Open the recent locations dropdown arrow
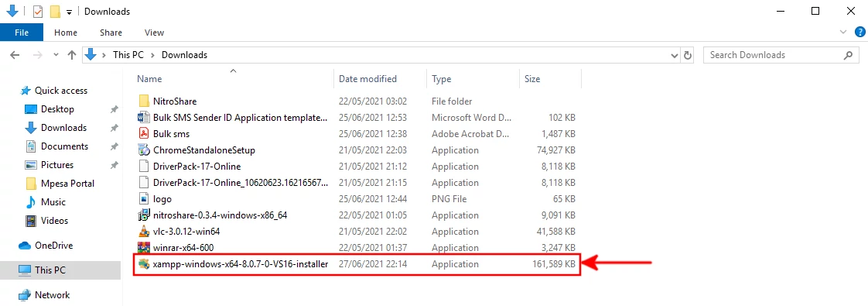This screenshot has width=868, height=306. [56, 55]
